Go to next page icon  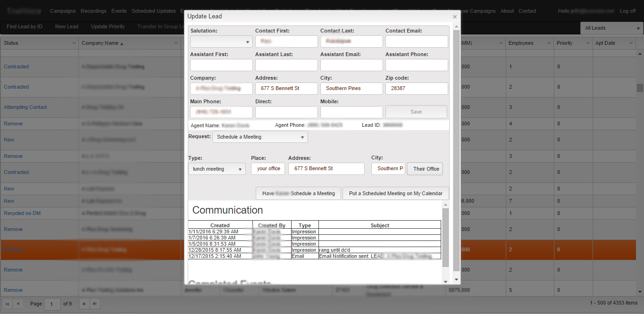[84, 304]
